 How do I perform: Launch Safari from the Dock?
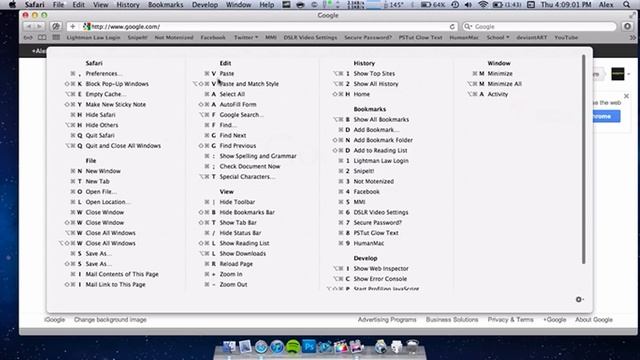point(261,347)
